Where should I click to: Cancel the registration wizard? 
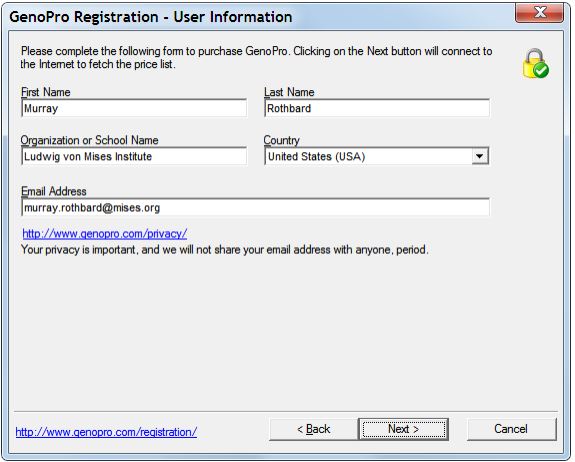pos(511,429)
